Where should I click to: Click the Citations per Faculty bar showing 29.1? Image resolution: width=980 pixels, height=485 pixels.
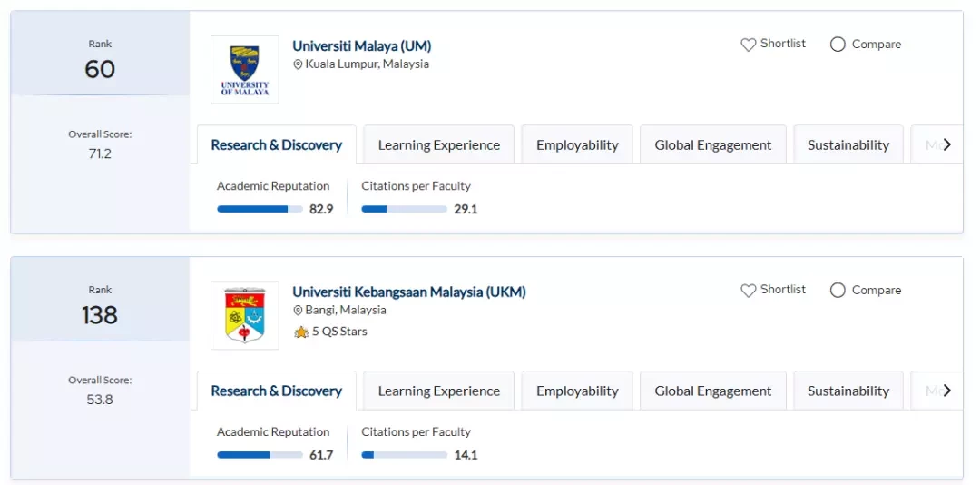tap(405, 209)
